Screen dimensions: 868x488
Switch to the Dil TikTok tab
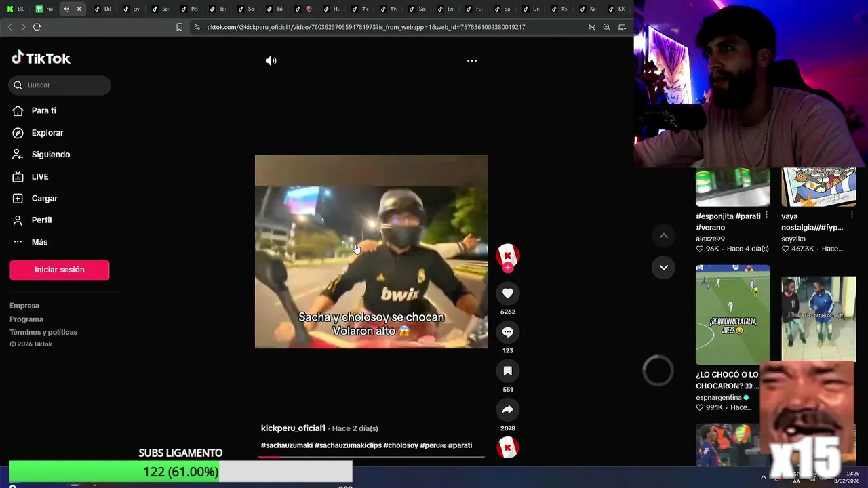point(102,9)
